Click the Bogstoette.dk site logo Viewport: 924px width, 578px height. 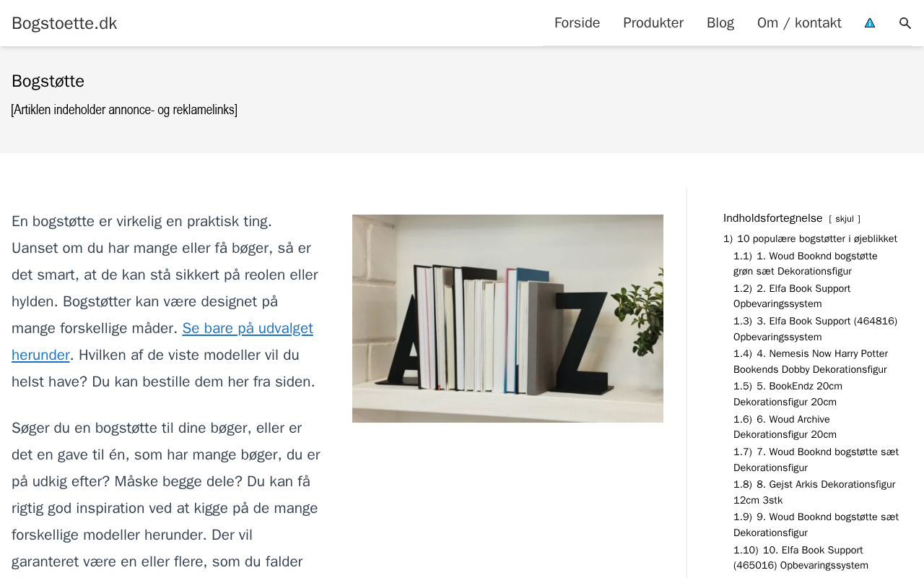(x=64, y=23)
